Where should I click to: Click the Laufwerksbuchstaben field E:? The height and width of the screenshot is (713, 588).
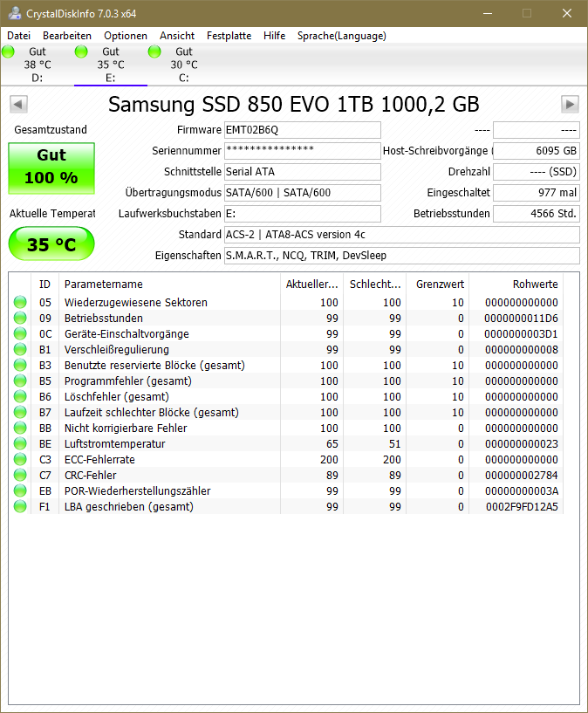(x=302, y=214)
